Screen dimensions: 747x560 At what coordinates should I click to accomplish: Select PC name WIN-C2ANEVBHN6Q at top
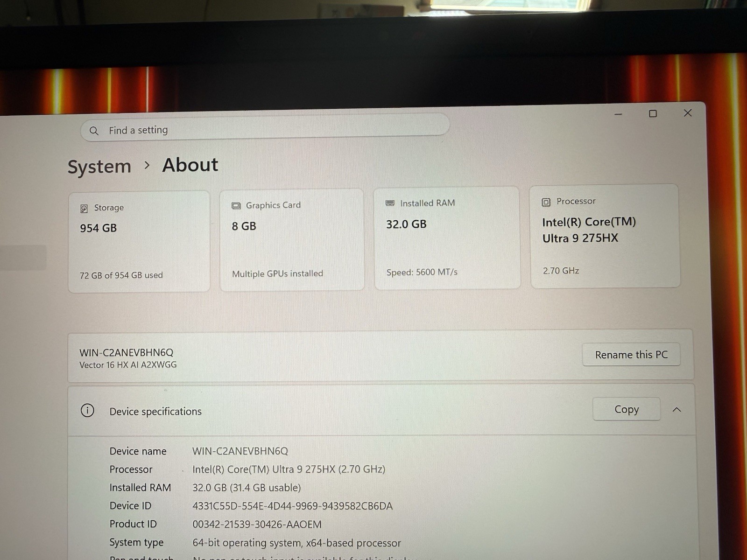pos(126,352)
